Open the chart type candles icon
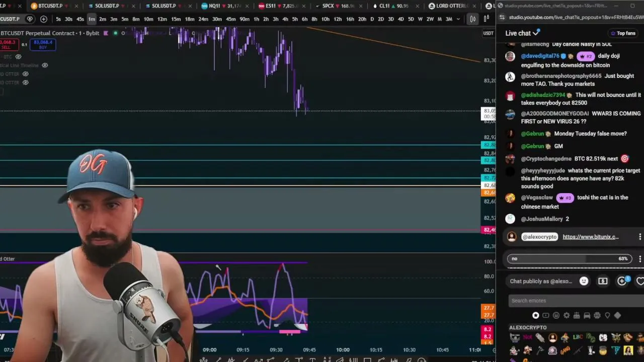Image resolution: width=644 pixels, height=362 pixels. pos(472,19)
